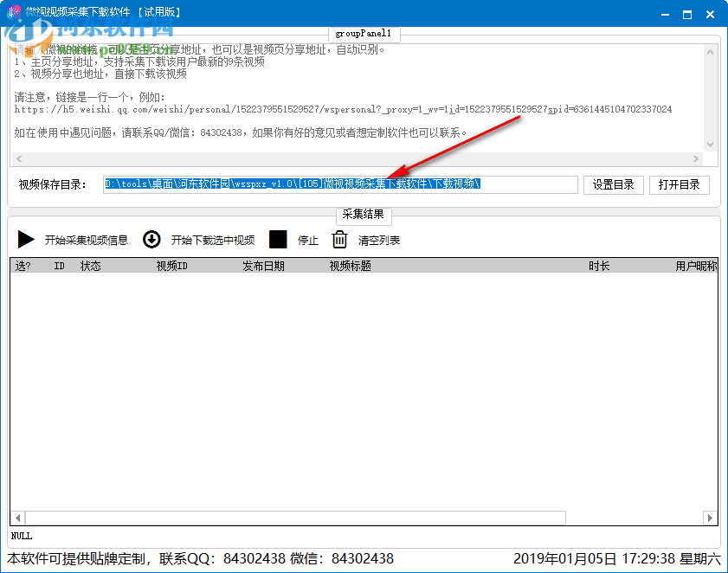The width and height of the screenshot is (728, 573).
Task: Select the start collecting play triangle icon
Action: point(26,240)
